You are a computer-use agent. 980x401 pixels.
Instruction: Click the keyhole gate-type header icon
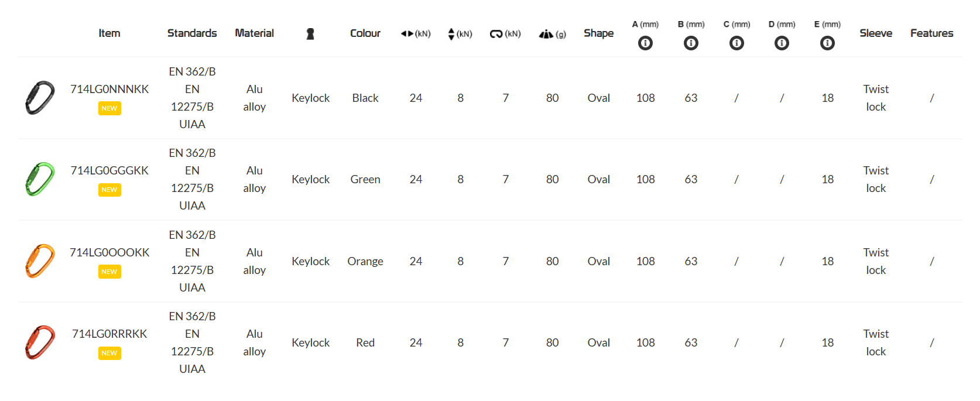tap(310, 34)
